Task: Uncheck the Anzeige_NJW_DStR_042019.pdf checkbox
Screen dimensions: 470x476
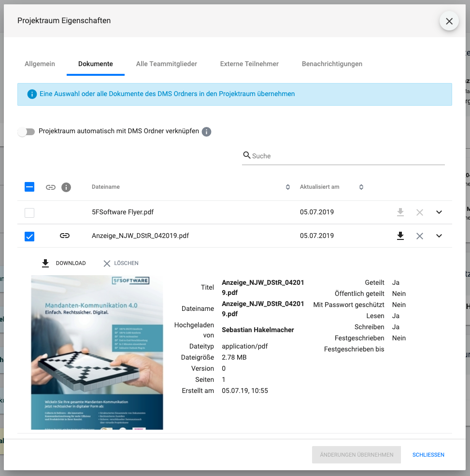Action: point(29,236)
